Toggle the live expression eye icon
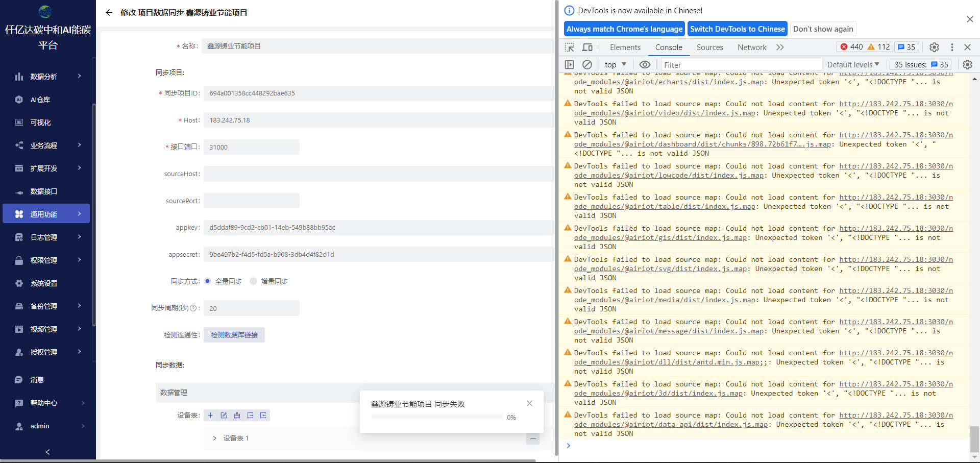 [x=645, y=65]
